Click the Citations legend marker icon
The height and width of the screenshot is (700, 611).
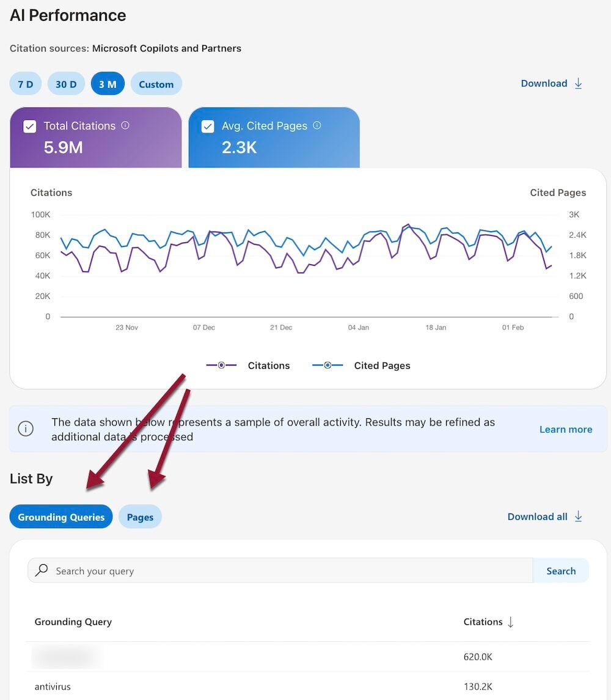[221, 366]
